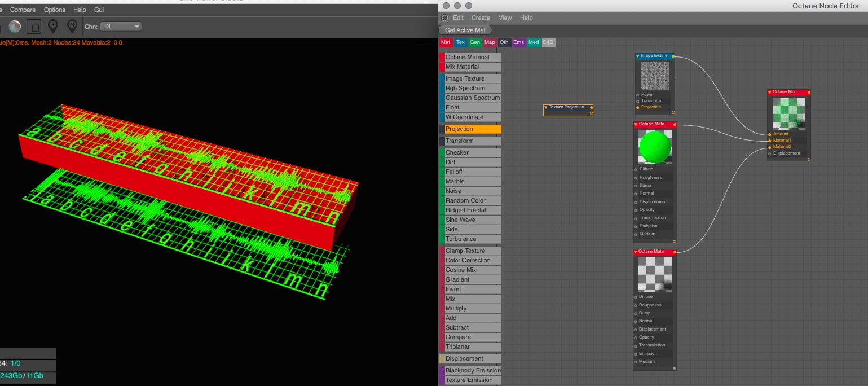Image resolution: width=868 pixels, height=386 pixels.
Task: Toggle the Oth node filter
Action: coord(504,42)
